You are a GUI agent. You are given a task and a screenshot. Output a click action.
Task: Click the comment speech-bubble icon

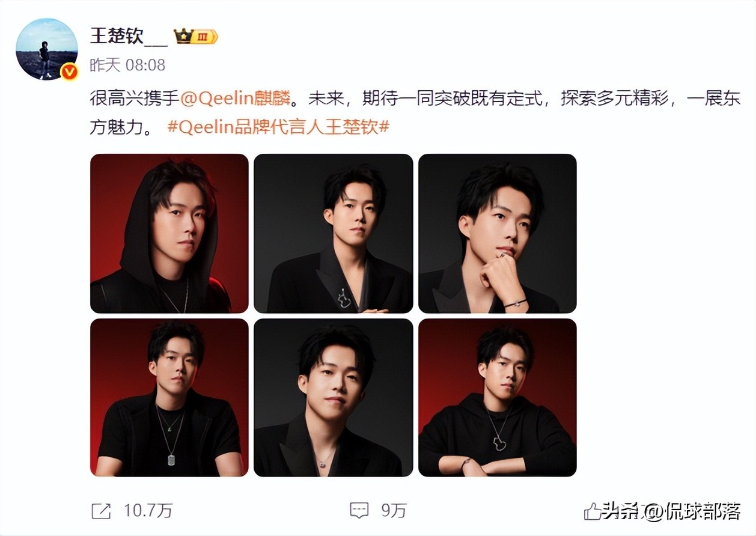click(359, 511)
